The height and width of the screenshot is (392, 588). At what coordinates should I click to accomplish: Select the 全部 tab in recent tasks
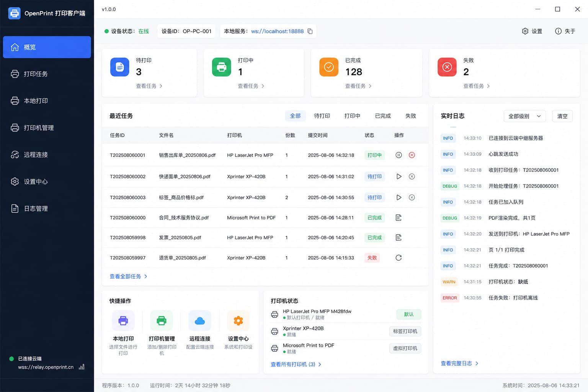(x=295, y=116)
